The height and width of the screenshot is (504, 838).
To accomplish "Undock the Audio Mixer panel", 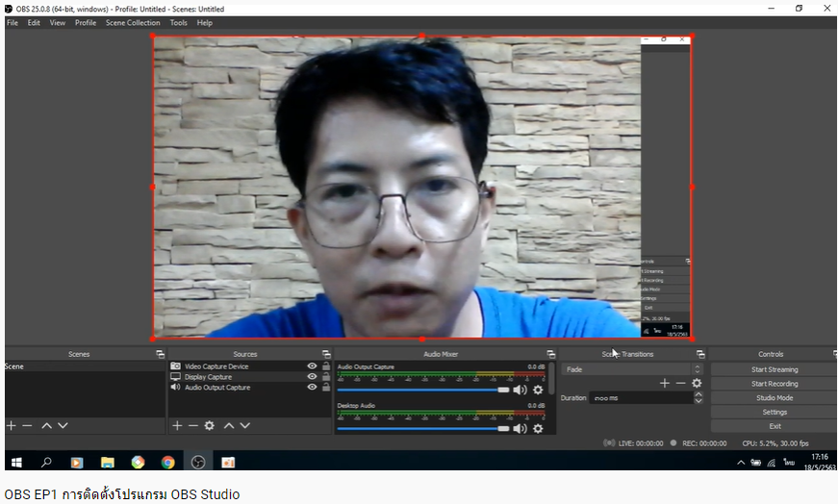I will [550, 354].
